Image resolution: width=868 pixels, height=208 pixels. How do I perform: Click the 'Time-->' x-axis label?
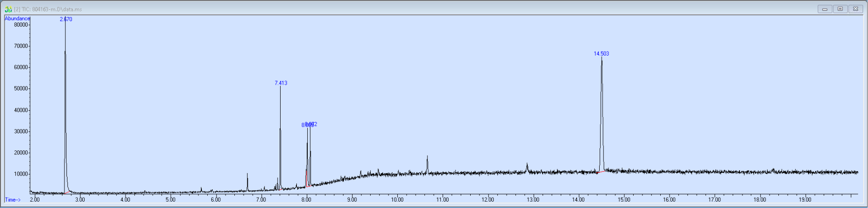point(13,200)
